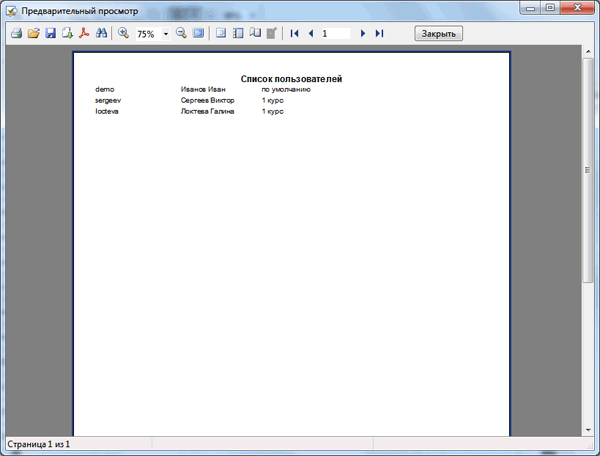Click '1 курс' in the sergeev row
Screen dimensions: 600x456
pyautogui.click(x=272, y=100)
